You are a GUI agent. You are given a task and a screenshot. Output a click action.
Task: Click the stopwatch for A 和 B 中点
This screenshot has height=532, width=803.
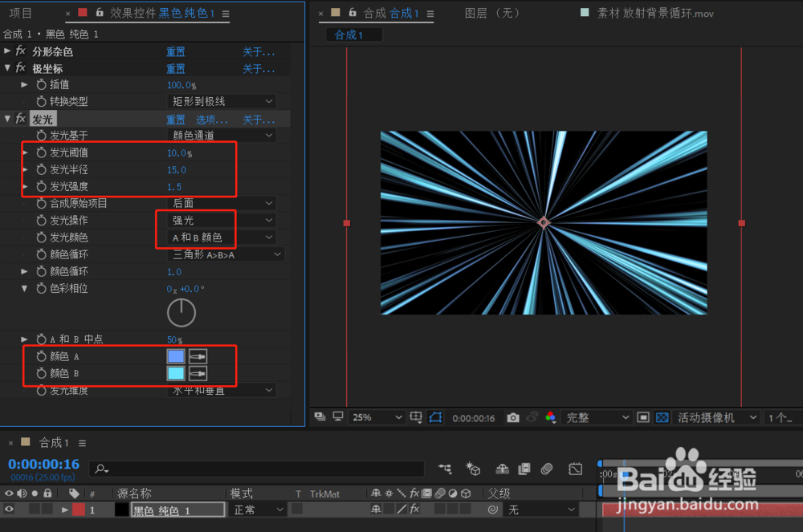click(42, 339)
